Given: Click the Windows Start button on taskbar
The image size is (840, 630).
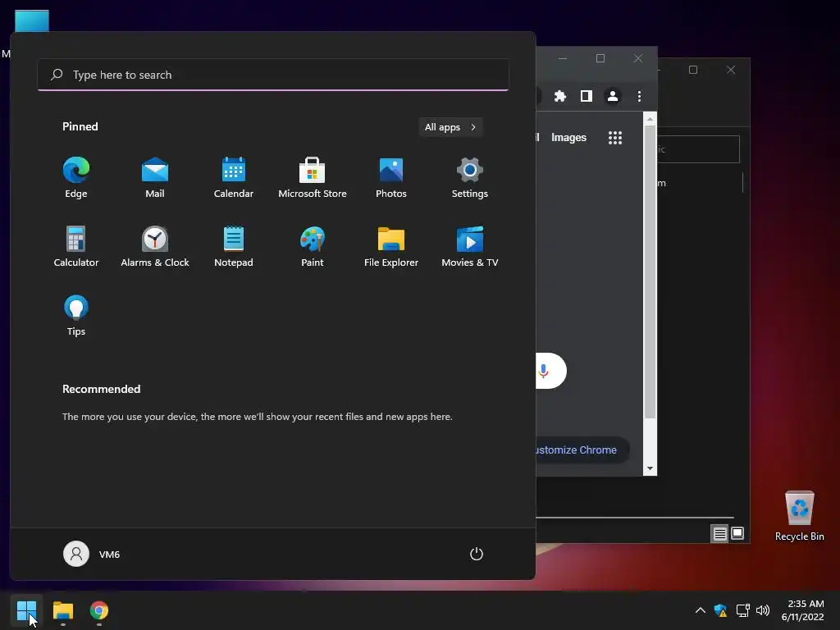Looking at the screenshot, I should pos(26,610).
